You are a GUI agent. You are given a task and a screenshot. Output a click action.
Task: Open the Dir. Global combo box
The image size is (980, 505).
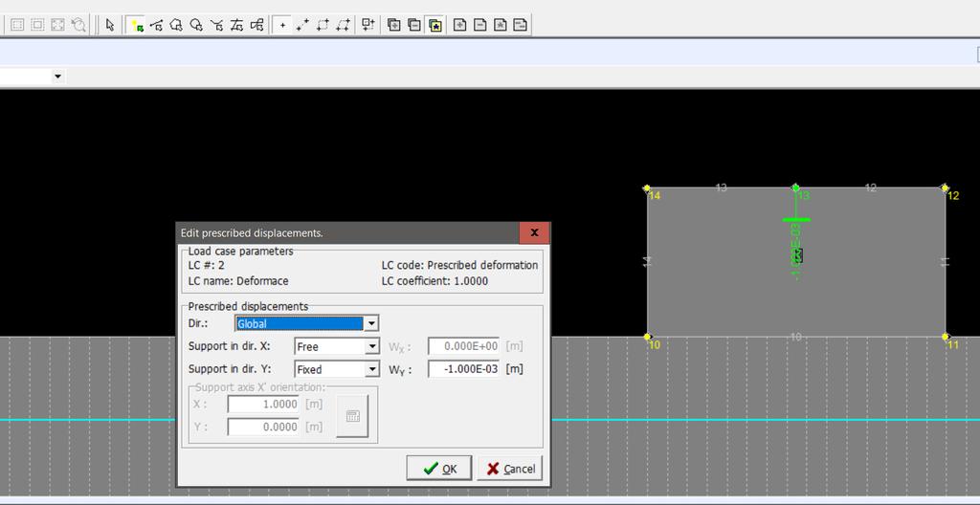(x=307, y=323)
